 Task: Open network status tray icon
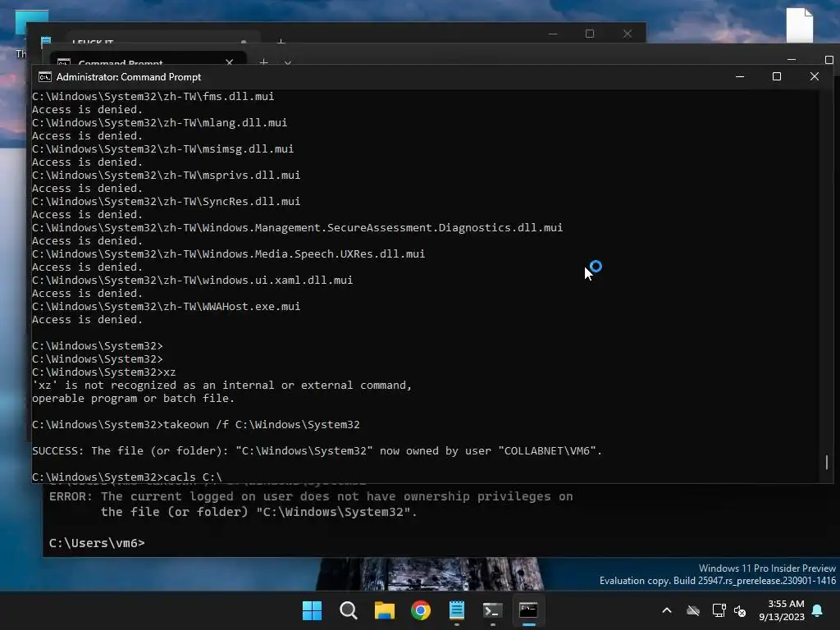coord(719,610)
